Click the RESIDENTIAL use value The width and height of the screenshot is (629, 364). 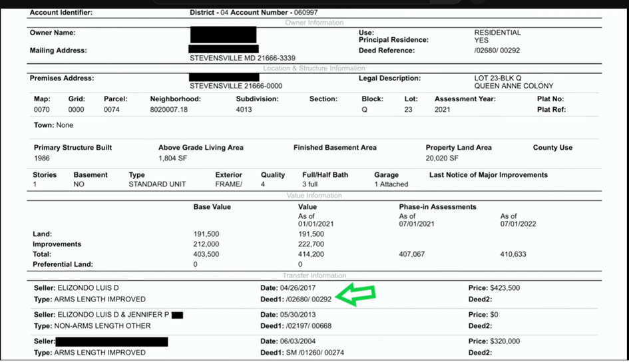(x=497, y=33)
